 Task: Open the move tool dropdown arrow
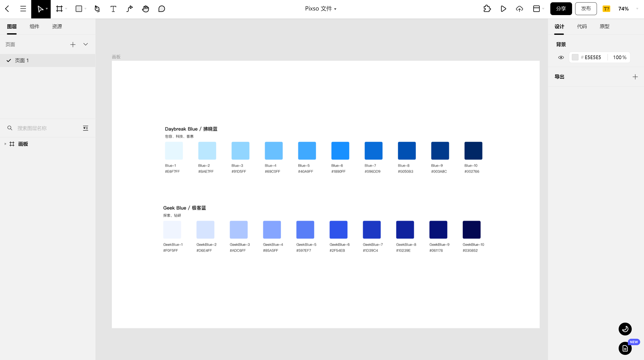point(47,9)
